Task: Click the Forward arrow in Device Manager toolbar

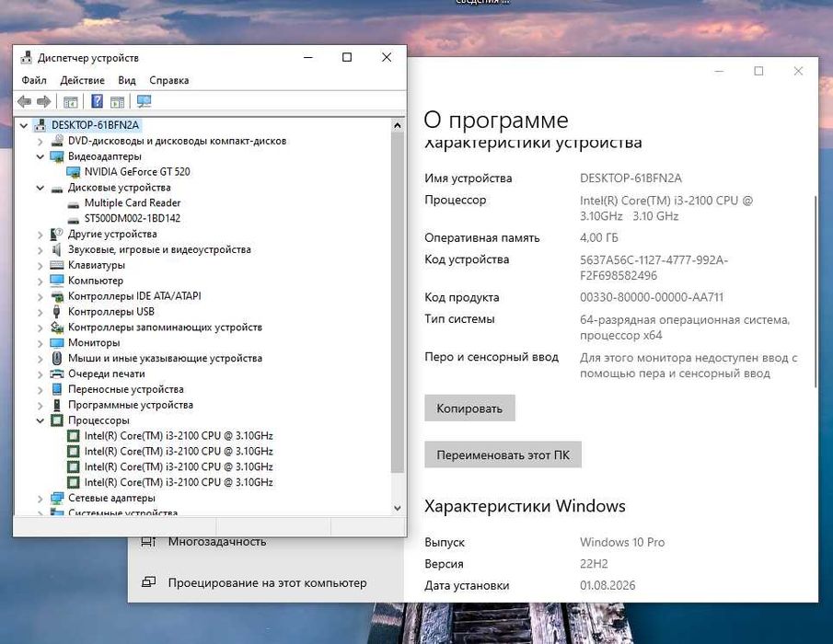Action: click(x=43, y=101)
